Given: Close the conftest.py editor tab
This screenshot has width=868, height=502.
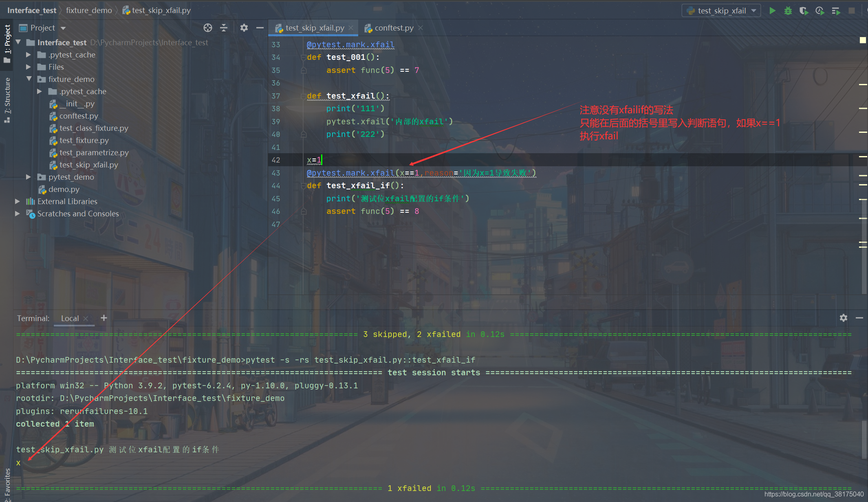Looking at the screenshot, I should (421, 28).
